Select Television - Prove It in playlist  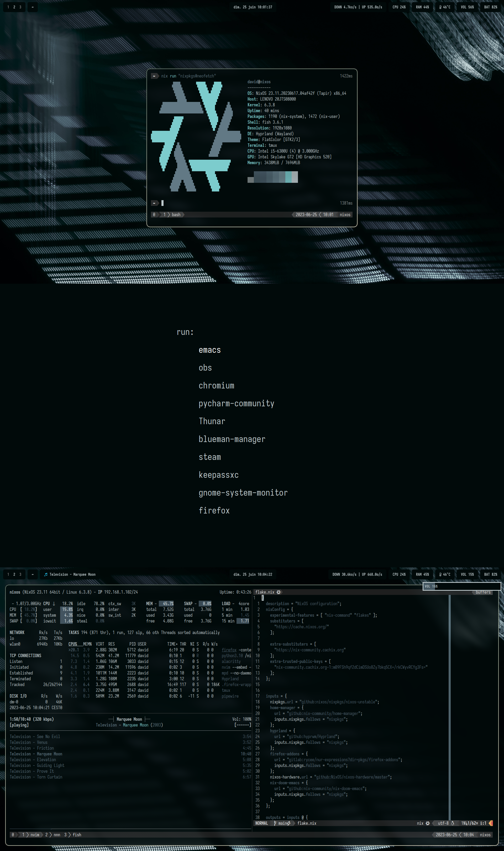coord(130,771)
